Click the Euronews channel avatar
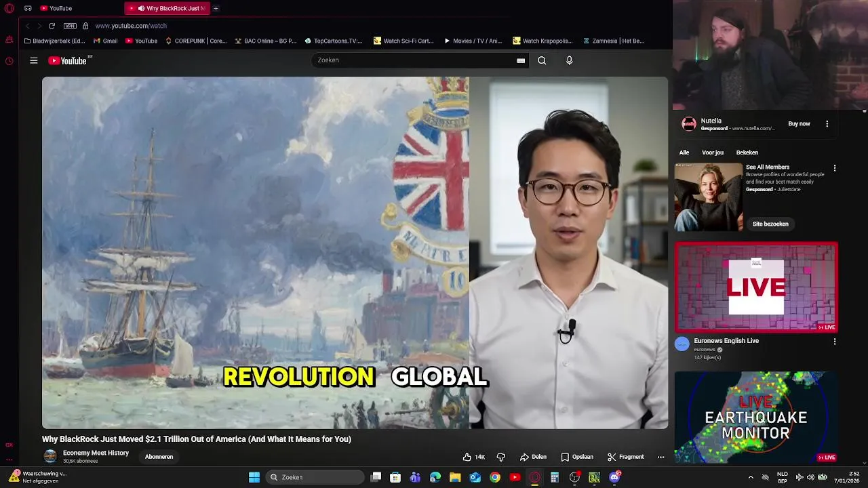Image resolution: width=868 pixels, height=488 pixels. pos(682,344)
